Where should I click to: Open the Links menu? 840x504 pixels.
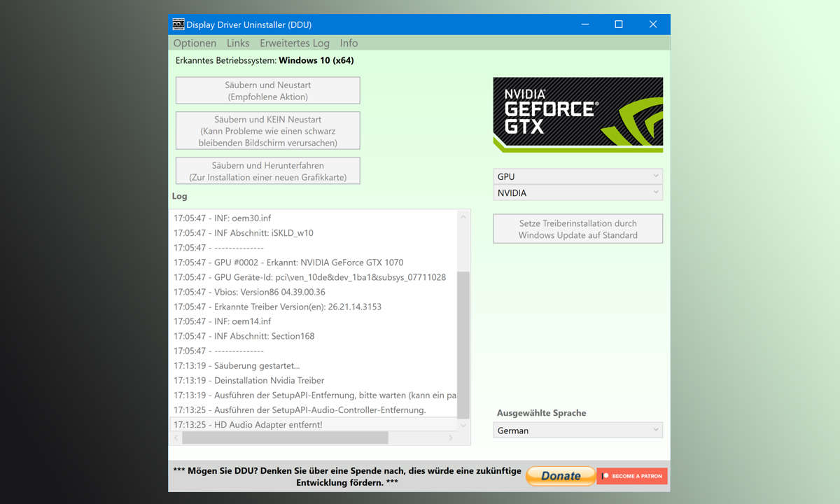pyautogui.click(x=238, y=43)
